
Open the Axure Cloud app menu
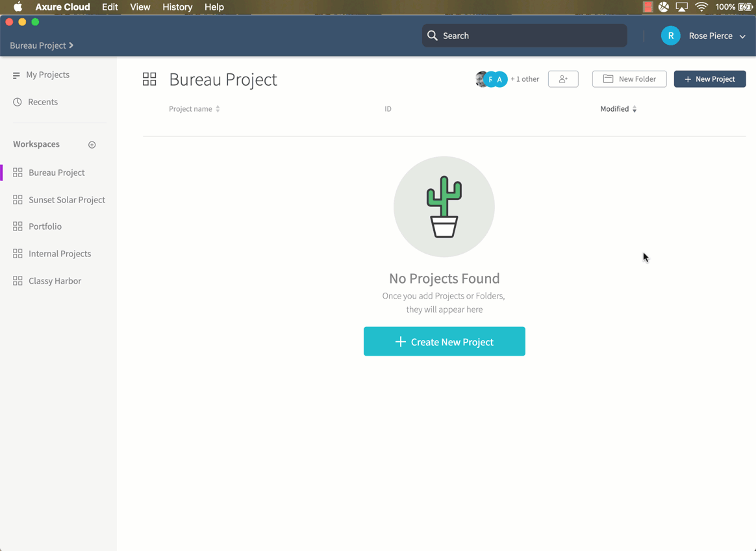pyautogui.click(x=63, y=6)
